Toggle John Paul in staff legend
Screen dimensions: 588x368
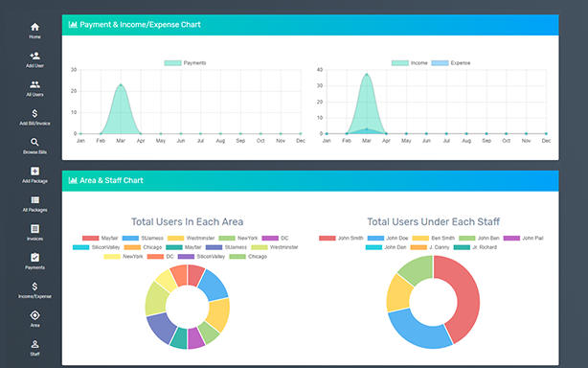[x=524, y=239]
